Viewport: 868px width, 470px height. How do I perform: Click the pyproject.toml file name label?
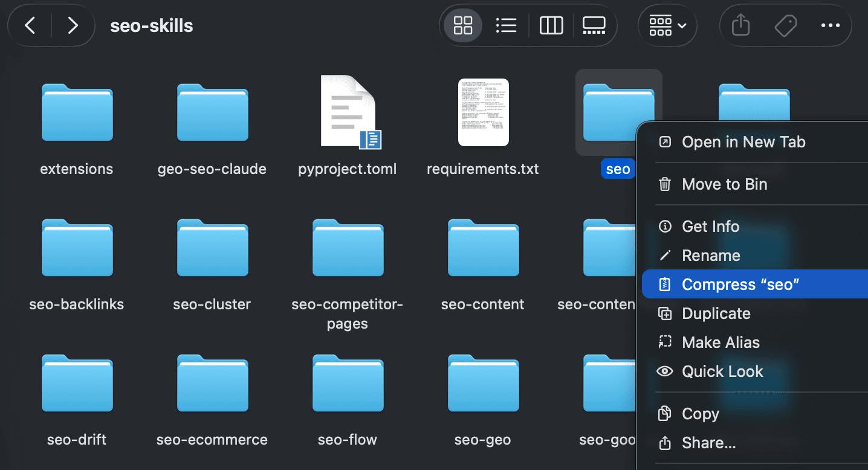pyautogui.click(x=348, y=169)
